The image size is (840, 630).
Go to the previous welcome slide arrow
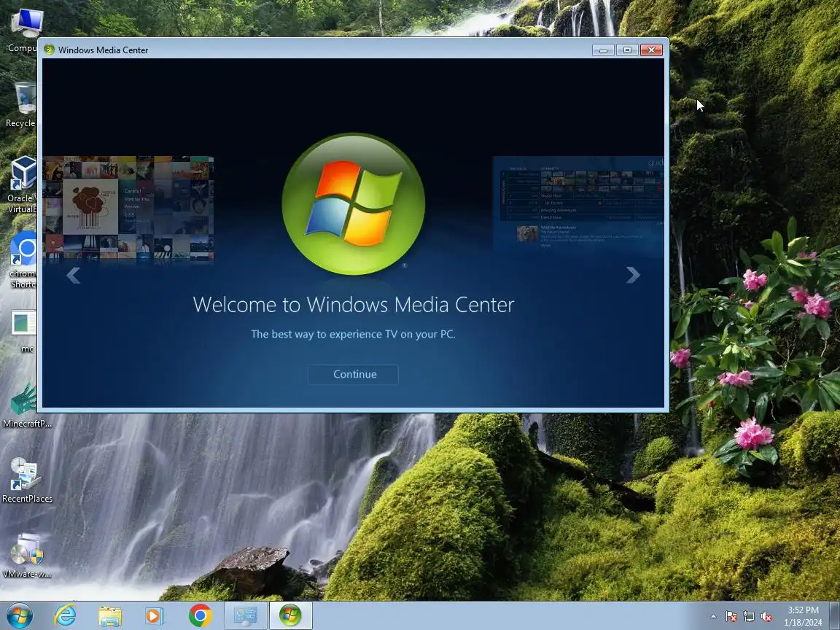coord(74,276)
